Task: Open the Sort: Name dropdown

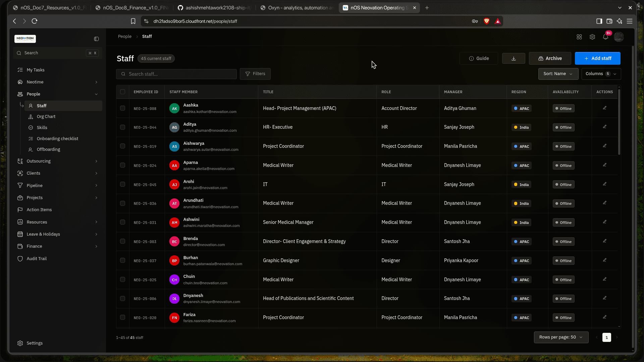Action: 558,74
